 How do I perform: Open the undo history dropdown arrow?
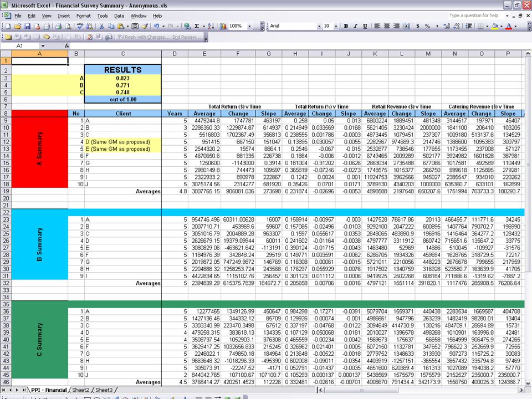point(163,26)
